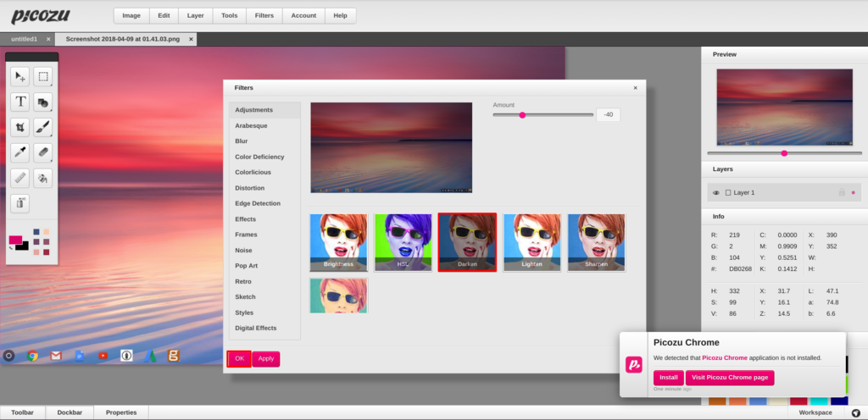Select the Spray can tool
The height and width of the screenshot is (420, 868).
click(x=20, y=203)
